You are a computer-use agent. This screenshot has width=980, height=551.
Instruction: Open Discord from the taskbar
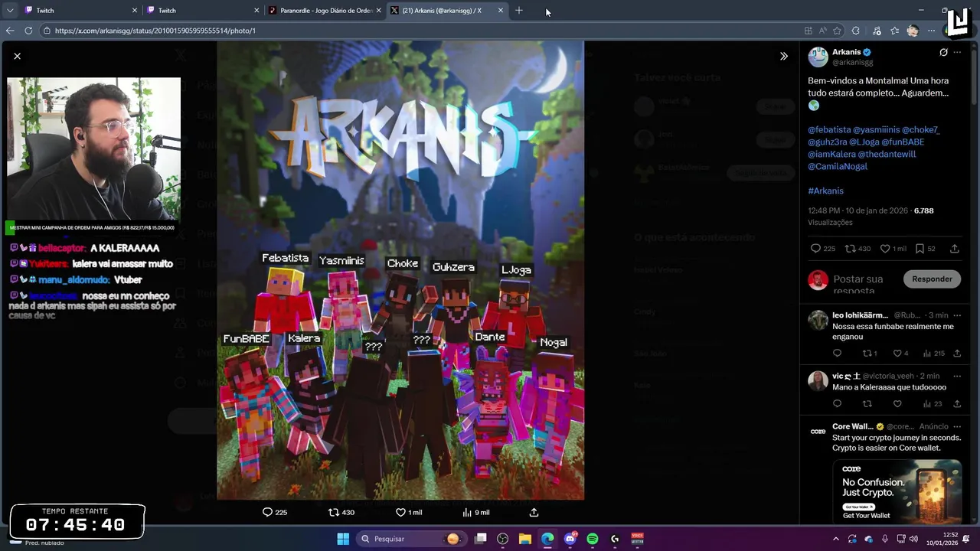(x=570, y=539)
